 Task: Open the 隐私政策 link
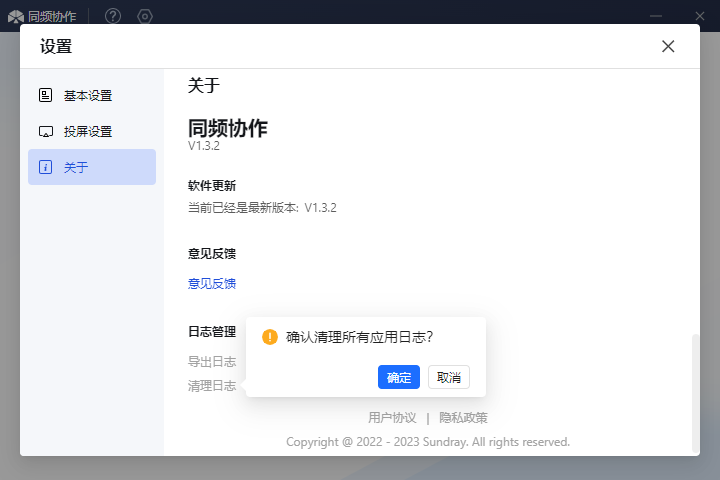[x=463, y=418]
